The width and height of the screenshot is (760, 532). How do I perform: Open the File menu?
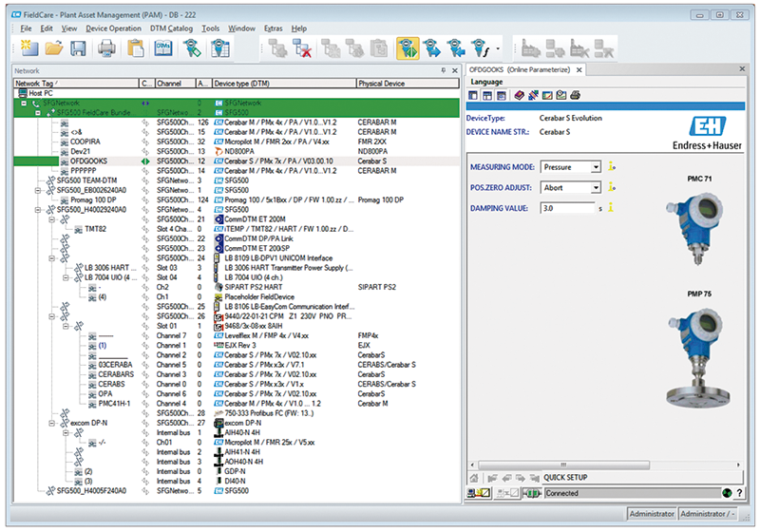point(26,28)
